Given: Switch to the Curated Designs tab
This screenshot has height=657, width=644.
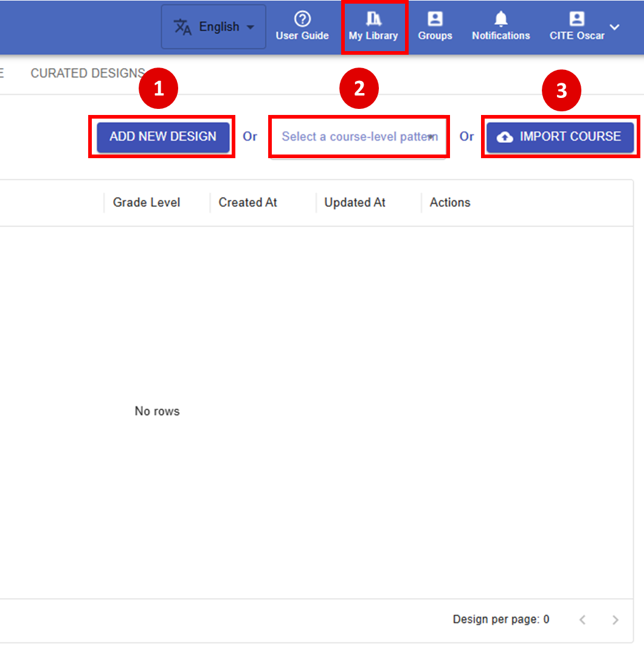Looking at the screenshot, I should [x=88, y=73].
